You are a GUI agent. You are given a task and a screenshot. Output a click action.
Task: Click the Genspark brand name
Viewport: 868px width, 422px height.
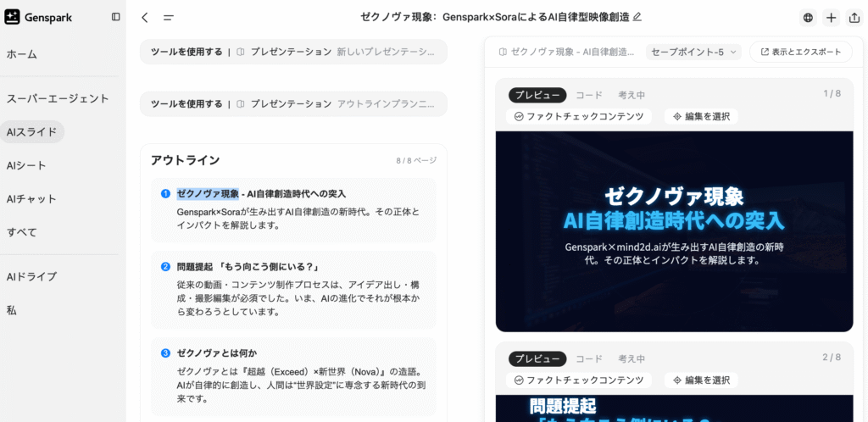point(48,18)
